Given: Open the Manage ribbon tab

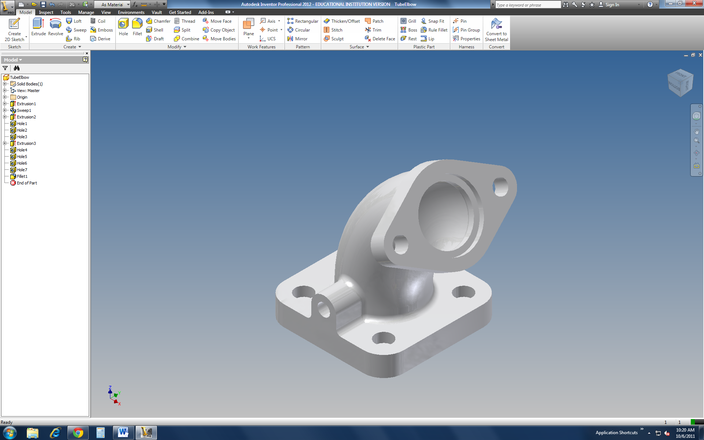Looking at the screenshot, I should coord(86,12).
